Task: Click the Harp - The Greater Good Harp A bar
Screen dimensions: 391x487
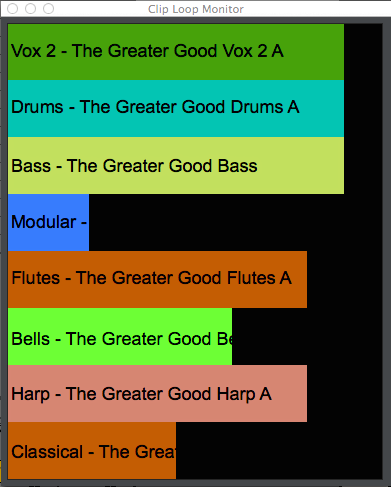Action: point(157,394)
